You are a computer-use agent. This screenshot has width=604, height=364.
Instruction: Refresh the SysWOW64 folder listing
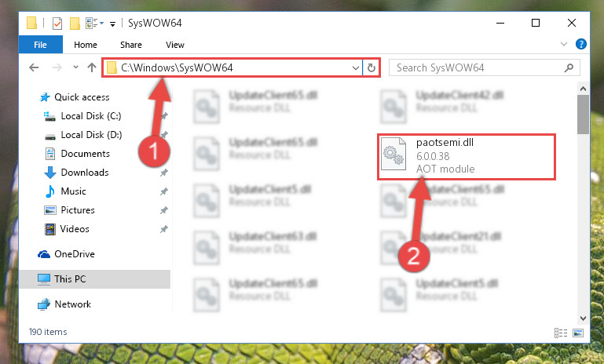click(372, 67)
